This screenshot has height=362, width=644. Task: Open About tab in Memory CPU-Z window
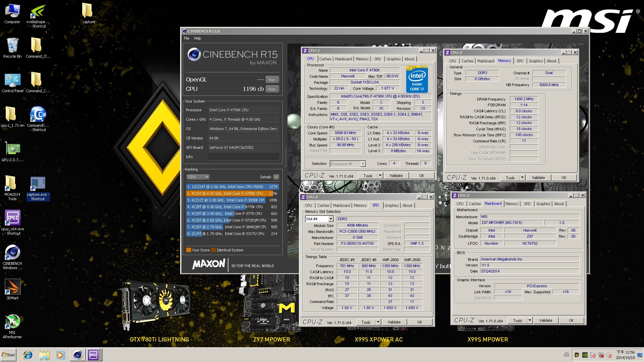[551, 61]
